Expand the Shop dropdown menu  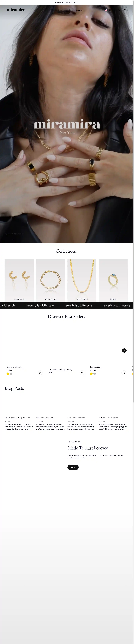point(62,10)
